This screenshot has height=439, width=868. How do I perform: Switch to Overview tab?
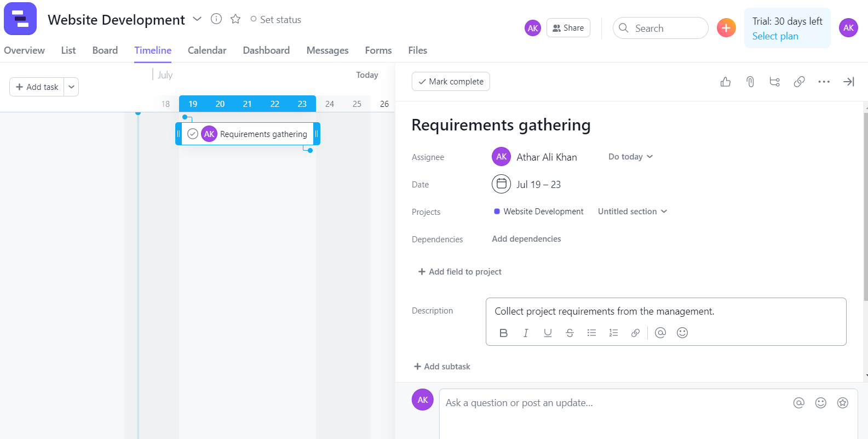point(25,50)
